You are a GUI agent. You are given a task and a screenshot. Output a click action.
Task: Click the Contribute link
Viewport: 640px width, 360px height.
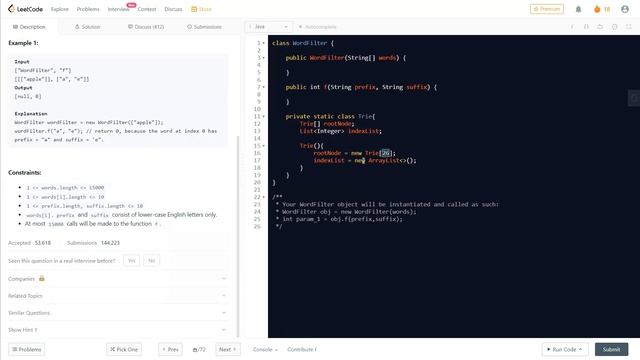302,349
